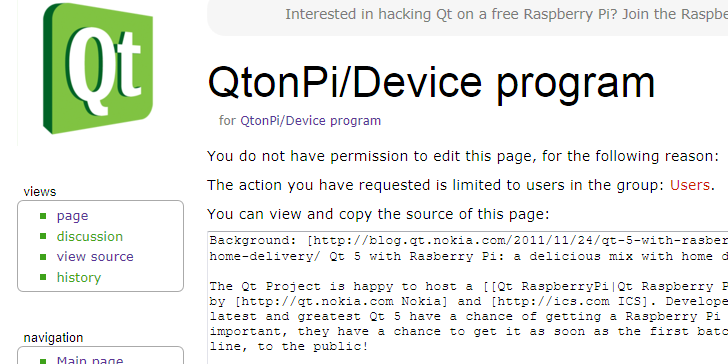728x364 pixels.
Task: Click the green bullet beside history
Action: click(x=43, y=277)
